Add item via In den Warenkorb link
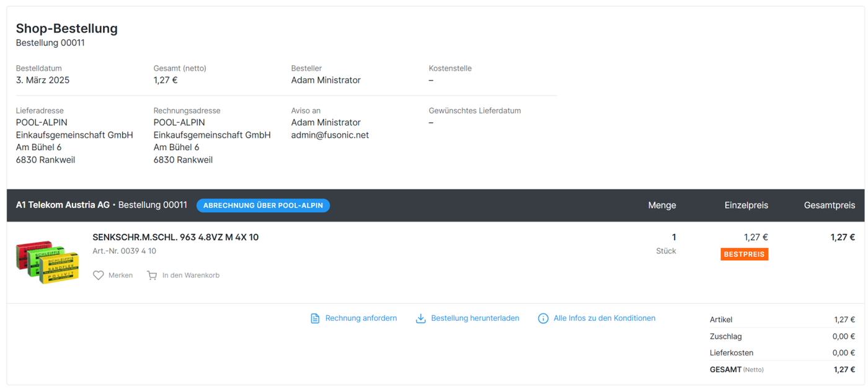 point(191,275)
